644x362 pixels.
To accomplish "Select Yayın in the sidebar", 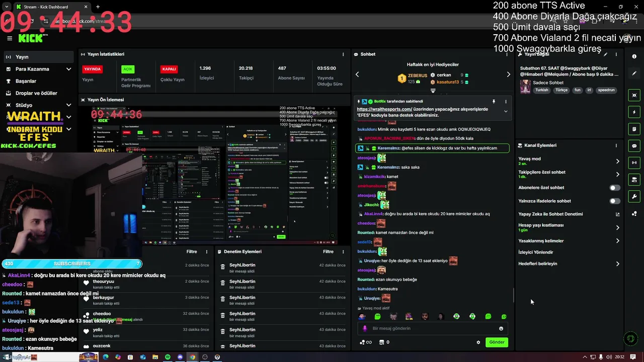I will (39, 57).
